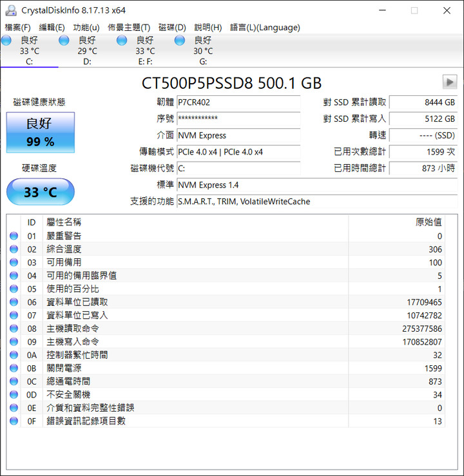Click blue status dot of attribute 03 可用備用
This screenshot has height=476, width=464.
[14, 262]
